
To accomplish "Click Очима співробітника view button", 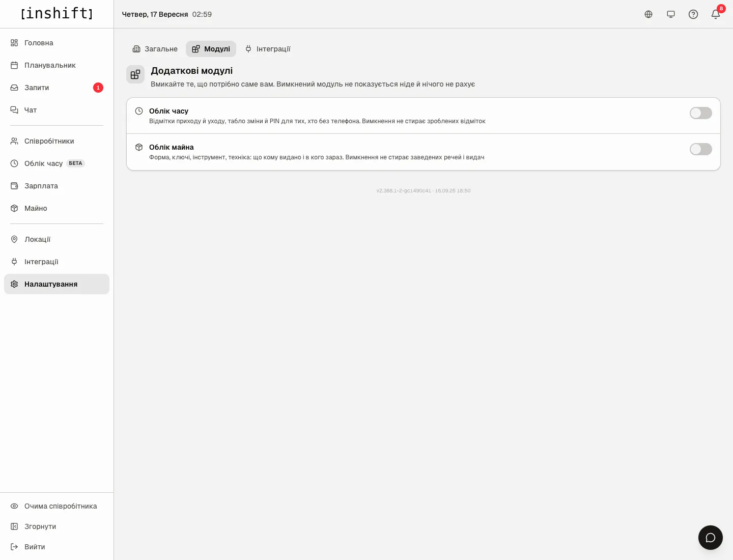I will [57, 506].
